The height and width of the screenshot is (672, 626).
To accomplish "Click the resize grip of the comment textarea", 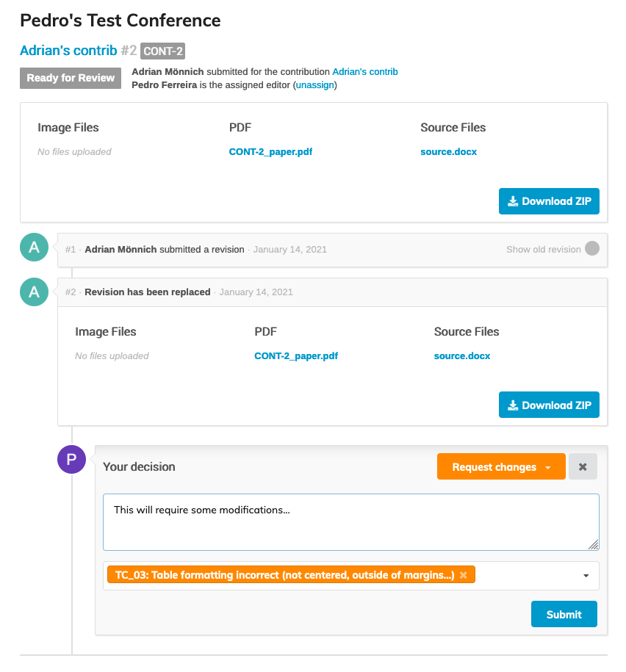I will [593, 545].
